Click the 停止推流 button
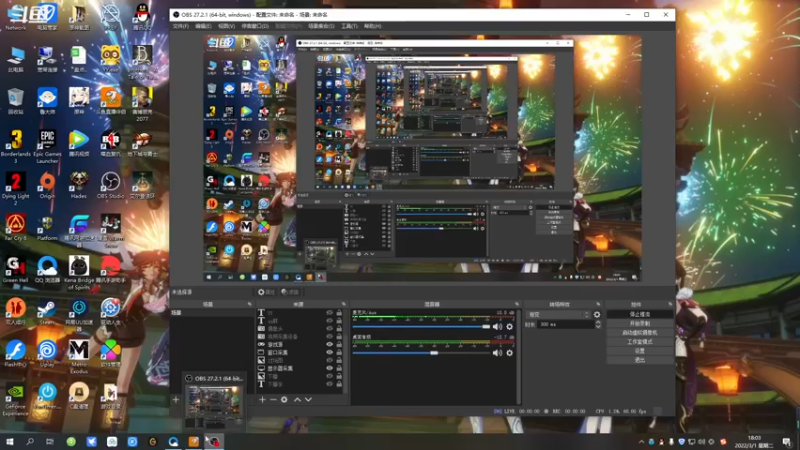 (640, 314)
